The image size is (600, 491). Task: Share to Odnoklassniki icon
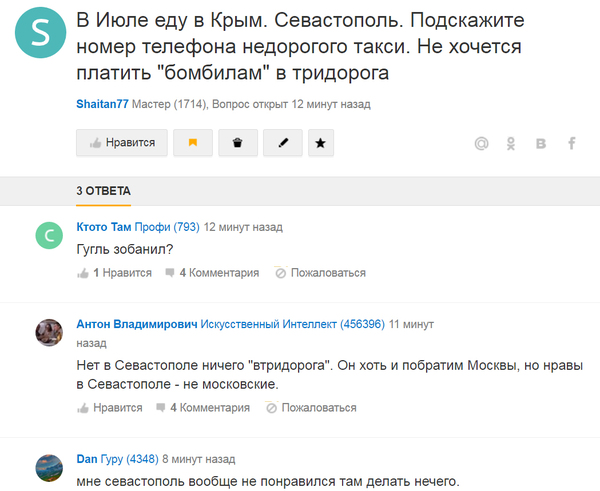511,144
